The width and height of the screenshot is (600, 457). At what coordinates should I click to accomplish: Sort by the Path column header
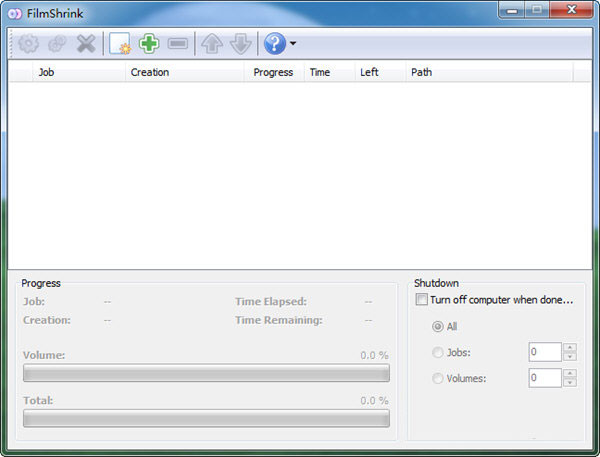coord(489,72)
